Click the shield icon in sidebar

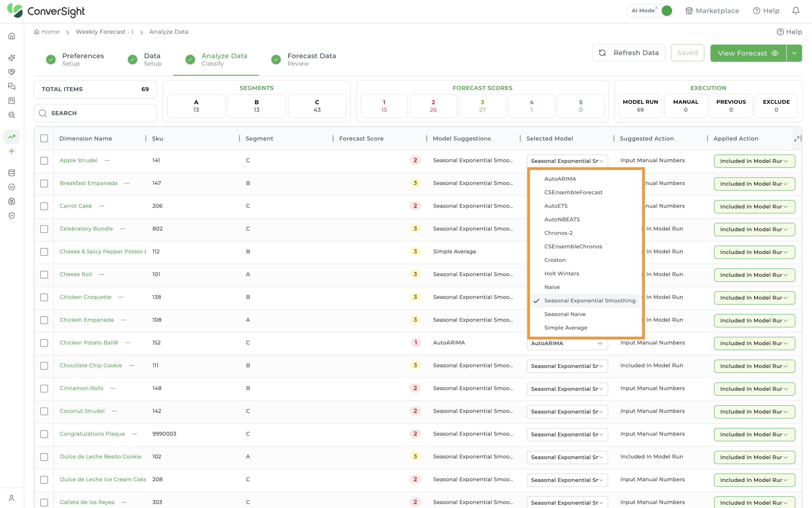pyautogui.click(x=12, y=216)
